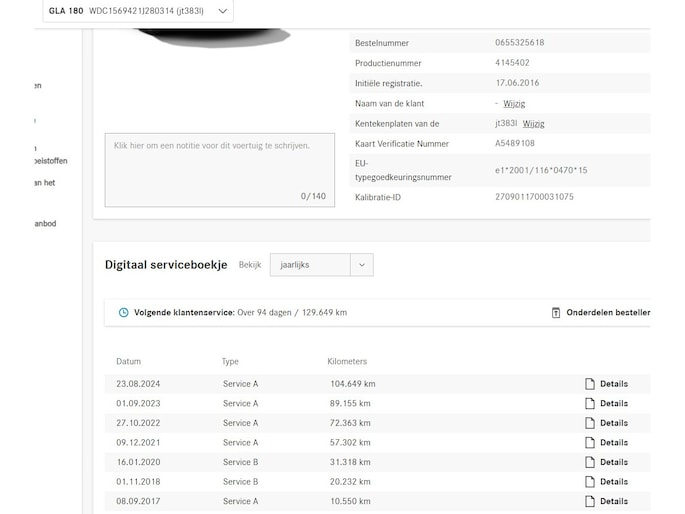The image size is (685, 514).
Task: Click Details for the 72.363 km service
Action: pos(614,423)
